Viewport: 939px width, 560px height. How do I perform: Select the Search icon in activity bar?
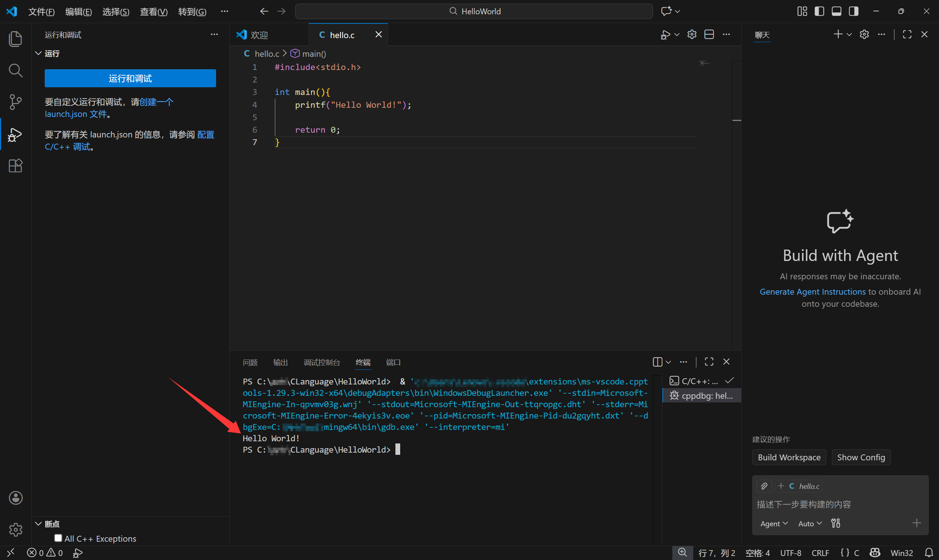point(15,70)
